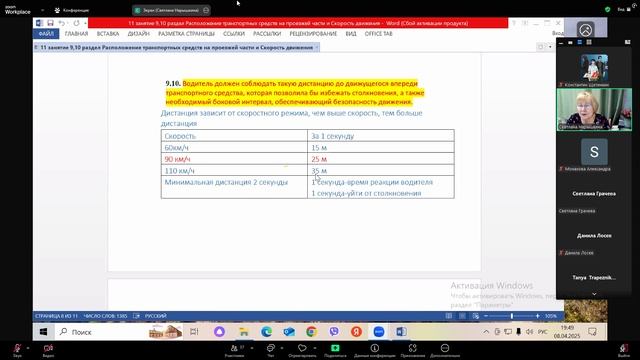Show more participants with the down chevron
The height and width of the screenshot is (360, 640).
click(594, 294)
